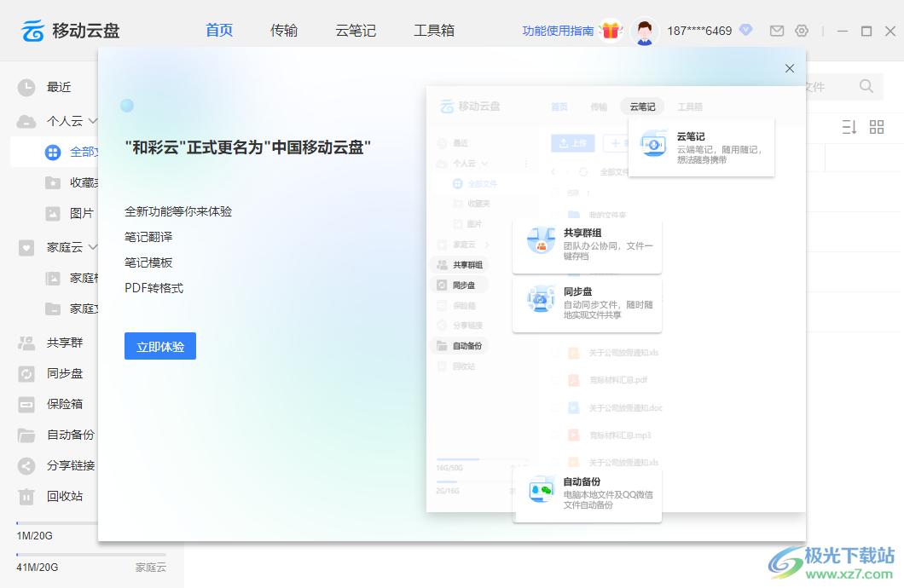Click the 立即体验 button
The image size is (904, 588).
[160, 346]
